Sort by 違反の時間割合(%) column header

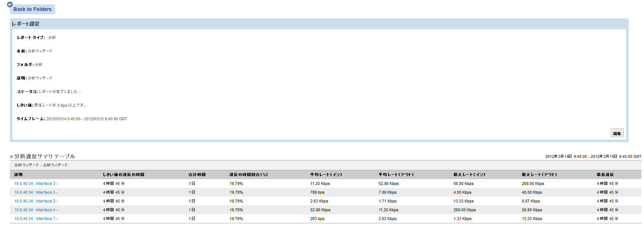[x=249, y=175]
